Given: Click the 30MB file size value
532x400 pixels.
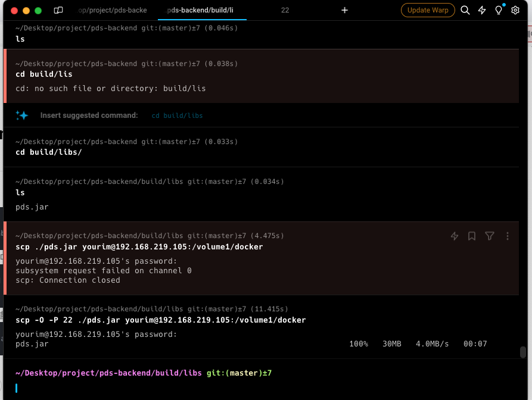Looking at the screenshot, I should [392, 343].
